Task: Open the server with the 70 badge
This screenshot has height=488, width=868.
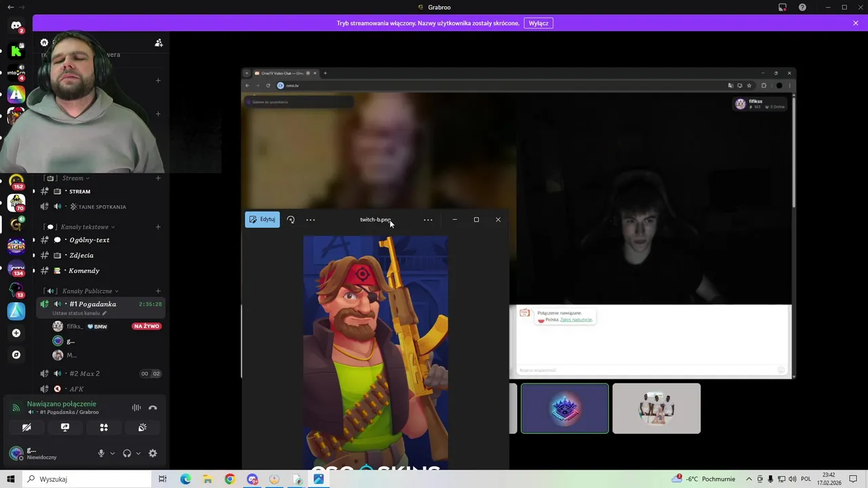Action: [x=16, y=203]
